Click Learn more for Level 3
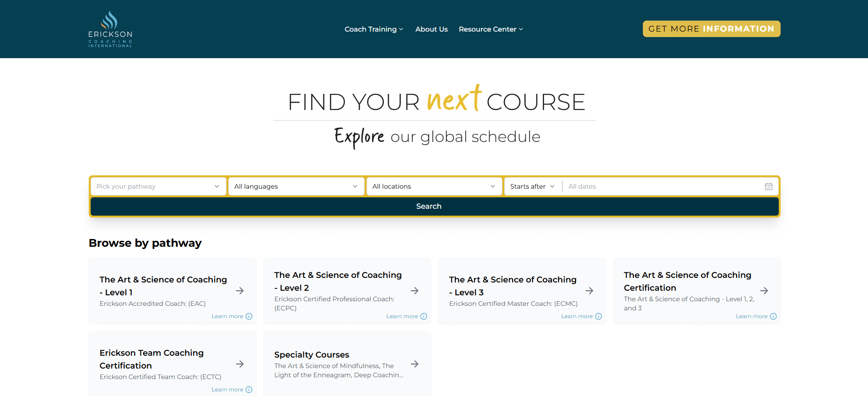The width and height of the screenshot is (868, 396). tap(577, 316)
